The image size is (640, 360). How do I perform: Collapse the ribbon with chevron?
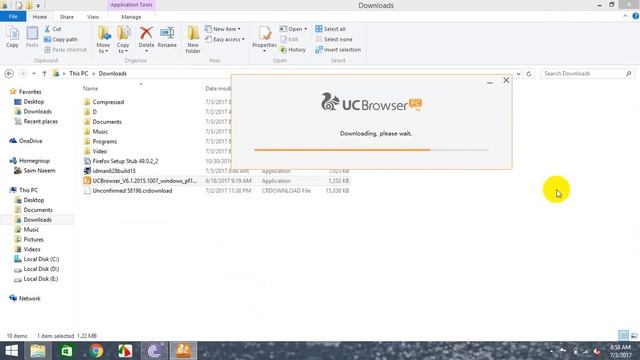[625, 16]
